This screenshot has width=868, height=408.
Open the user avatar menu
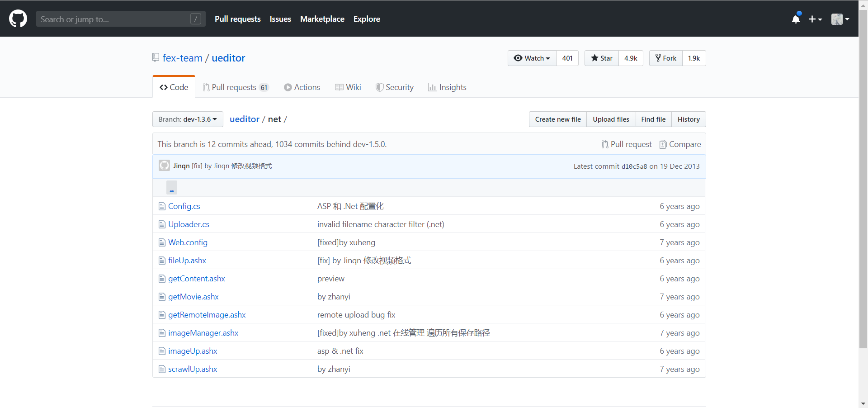point(840,19)
